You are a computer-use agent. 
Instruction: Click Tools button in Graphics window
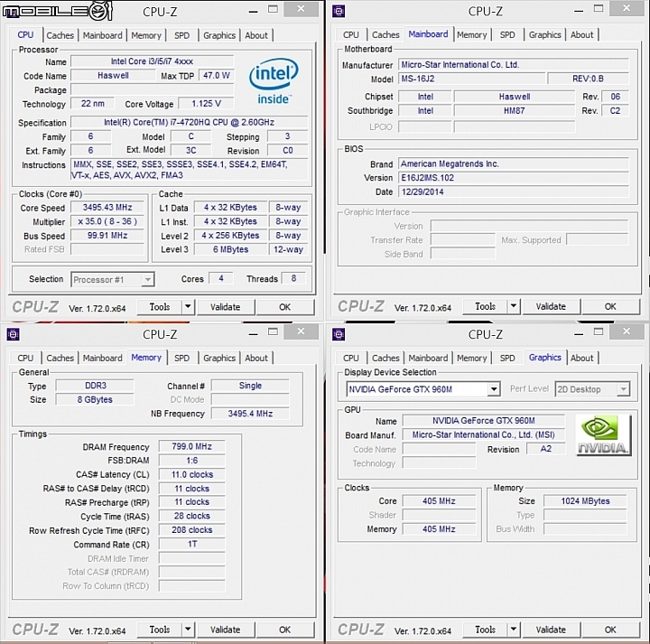(x=486, y=629)
